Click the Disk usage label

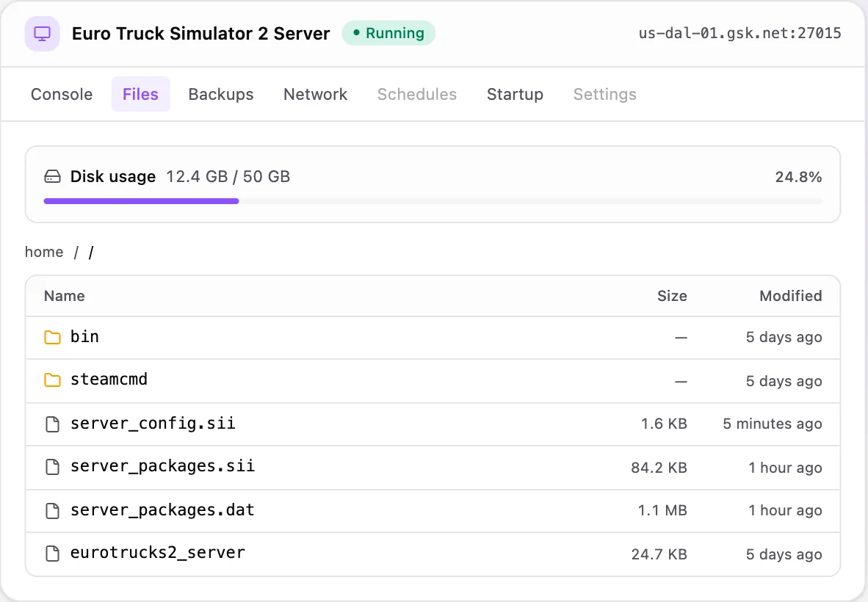[x=113, y=176]
